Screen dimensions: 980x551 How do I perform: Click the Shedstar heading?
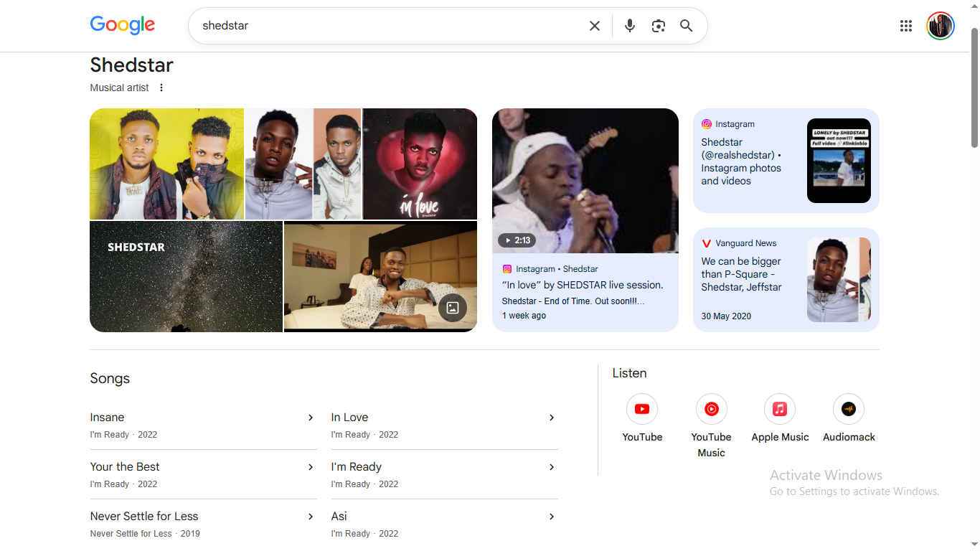click(132, 65)
